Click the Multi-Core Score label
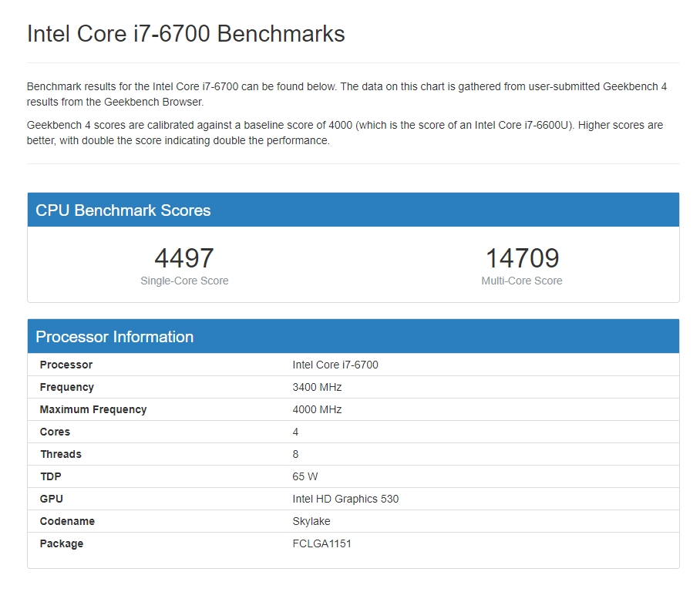The image size is (700, 592). tap(522, 281)
